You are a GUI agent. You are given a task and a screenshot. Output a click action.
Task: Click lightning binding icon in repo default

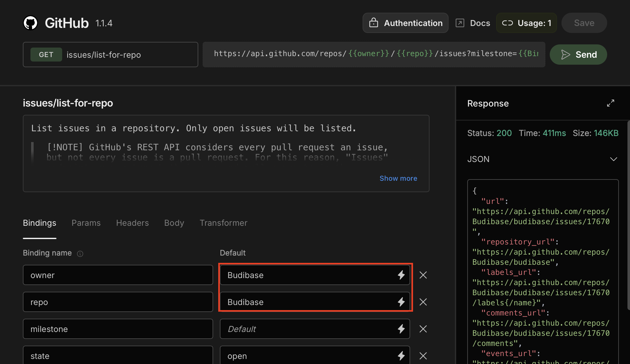[x=401, y=302]
